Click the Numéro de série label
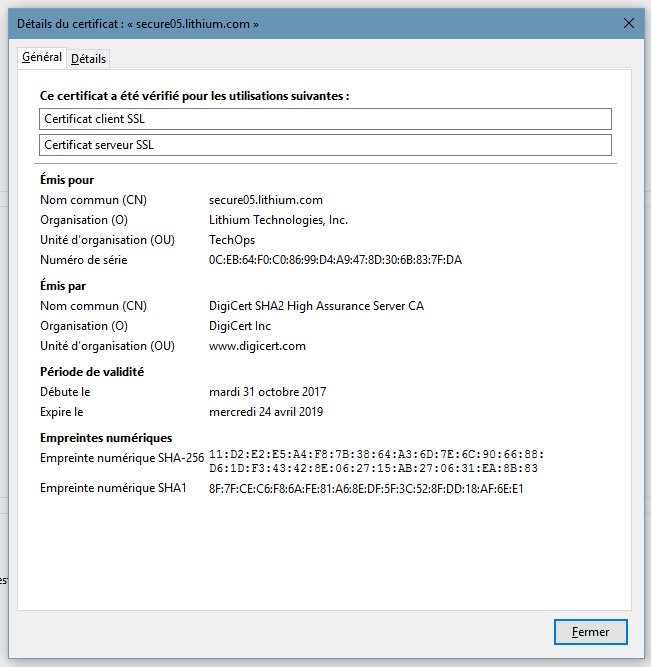This screenshot has height=667, width=651. [83, 260]
